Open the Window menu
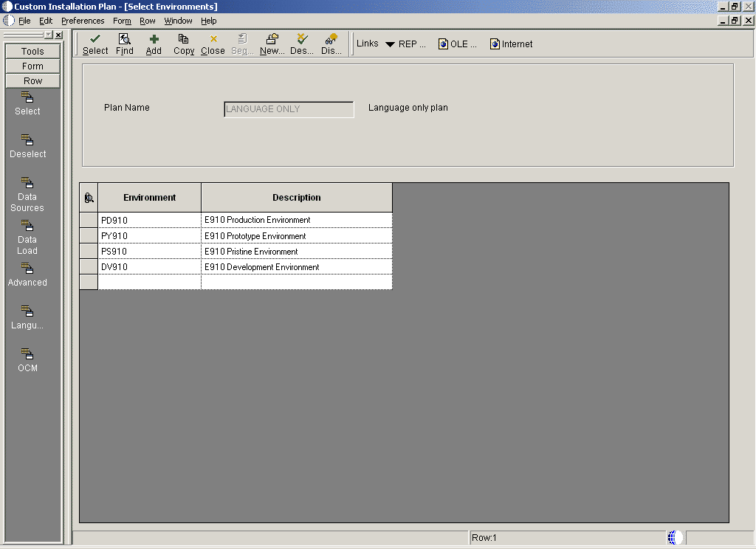Screen dimensions: 756x549 pyautogui.click(x=178, y=21)
